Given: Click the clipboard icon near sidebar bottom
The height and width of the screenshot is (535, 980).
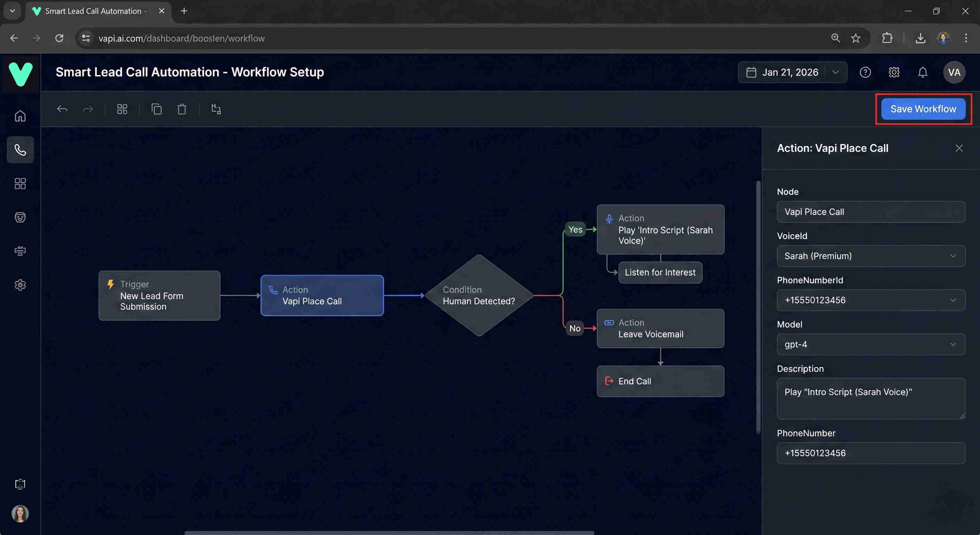Looking at the screenshot, I should click(20, 484).
